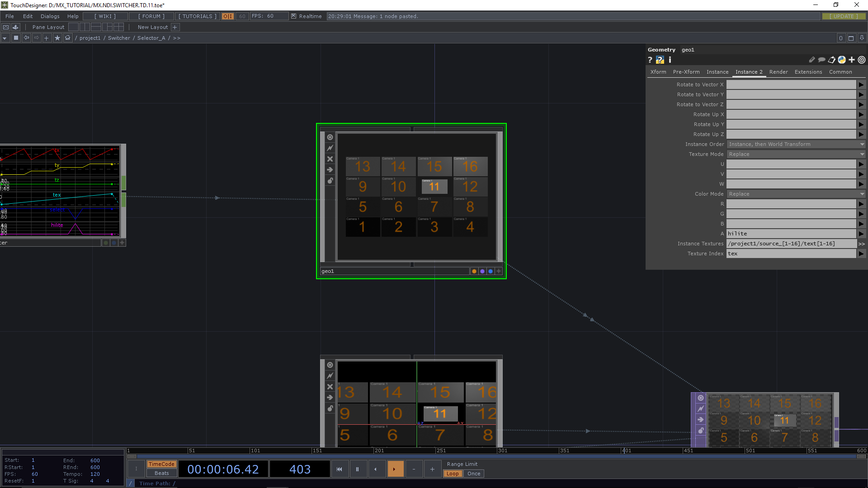Click the comment bubble icon in parameters

pyautogui.click(x=822, y=60)
